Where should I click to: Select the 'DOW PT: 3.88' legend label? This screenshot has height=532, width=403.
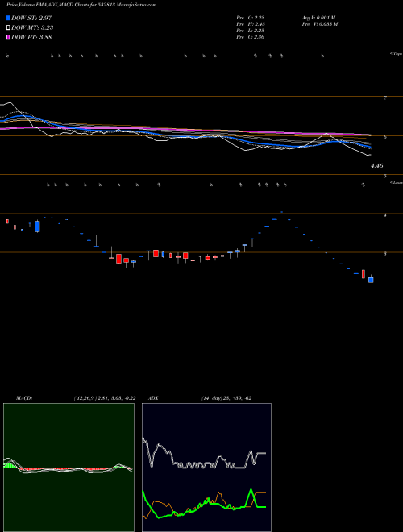pyautogui.click(x=31, y=37)
